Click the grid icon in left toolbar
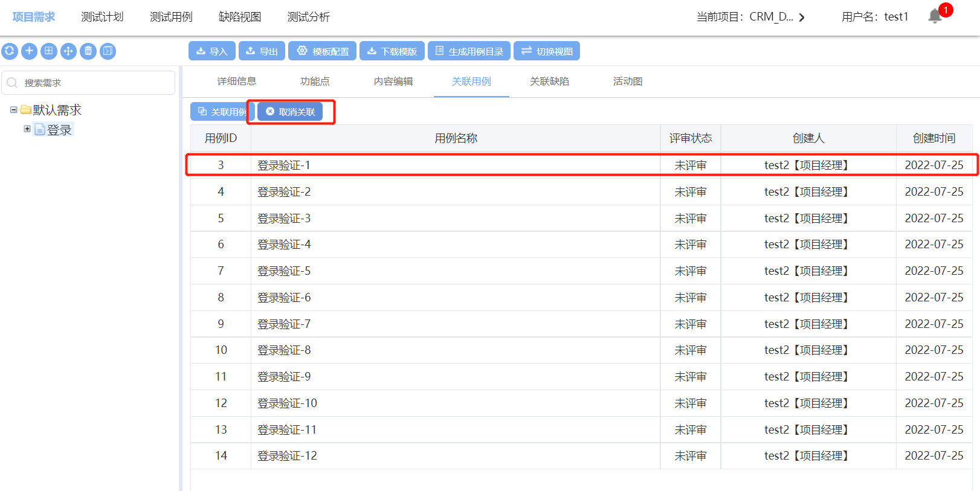 (49, 51)
